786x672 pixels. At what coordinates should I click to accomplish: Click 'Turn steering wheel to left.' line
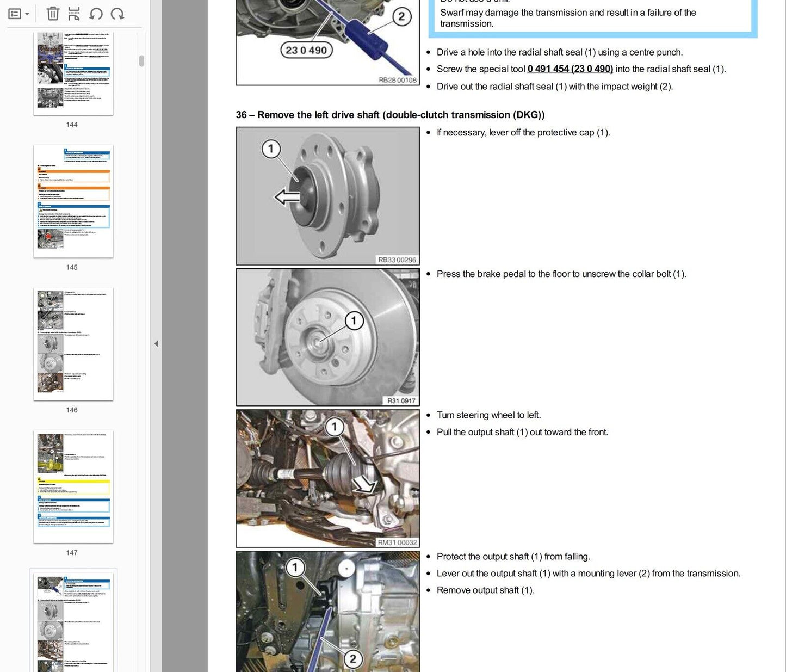pos(488,415)
